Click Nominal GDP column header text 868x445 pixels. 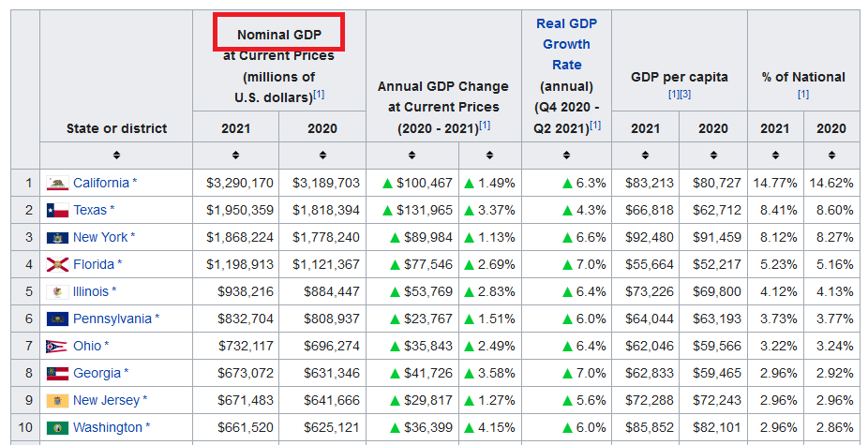278,35
